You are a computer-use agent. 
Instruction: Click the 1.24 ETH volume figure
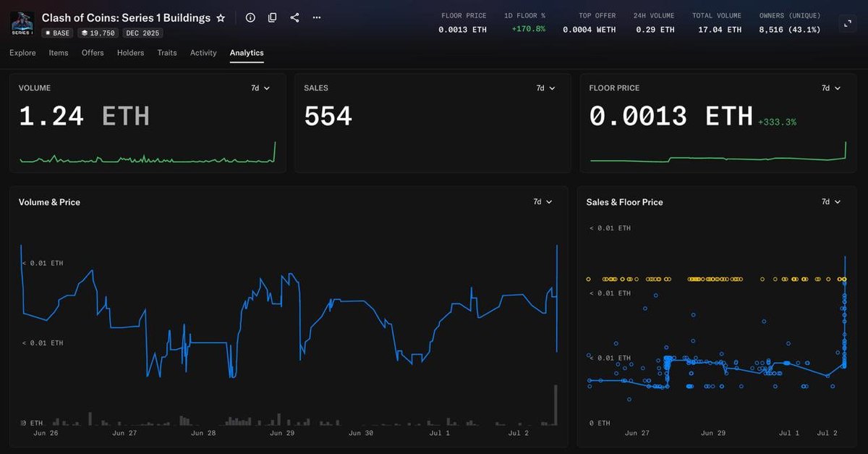(x=84, y=117)
